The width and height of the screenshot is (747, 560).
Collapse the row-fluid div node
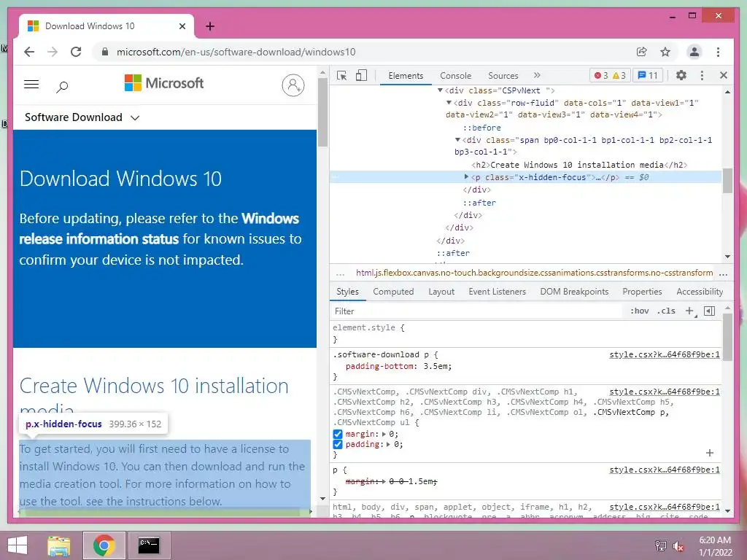pos(449,102)
